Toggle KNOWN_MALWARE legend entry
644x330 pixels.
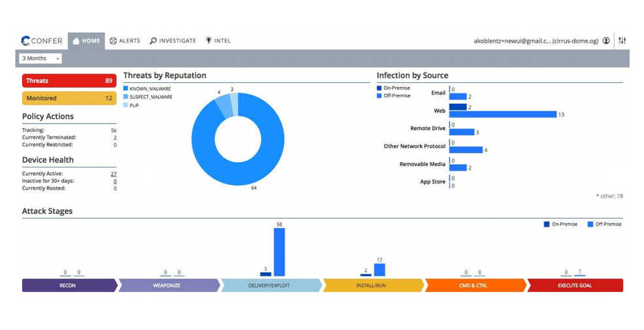147,89
